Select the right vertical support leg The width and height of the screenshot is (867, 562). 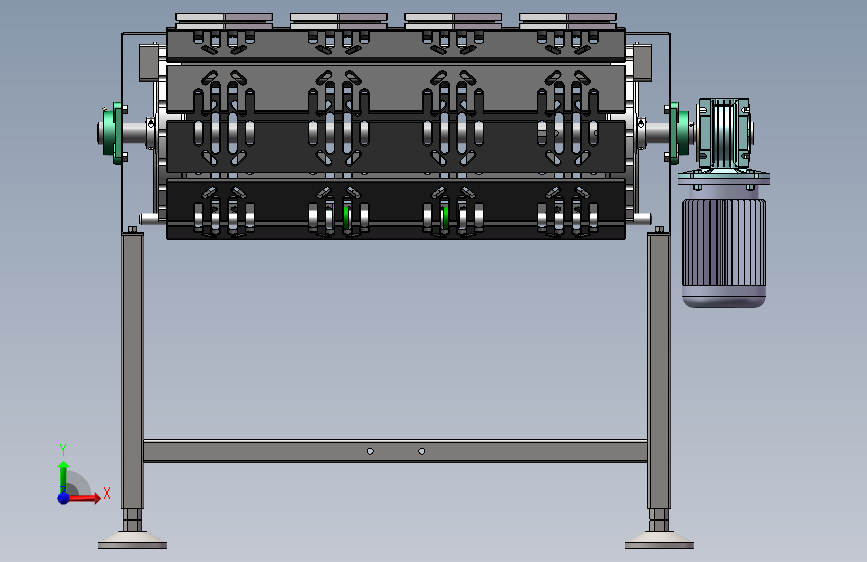[659, 371]
